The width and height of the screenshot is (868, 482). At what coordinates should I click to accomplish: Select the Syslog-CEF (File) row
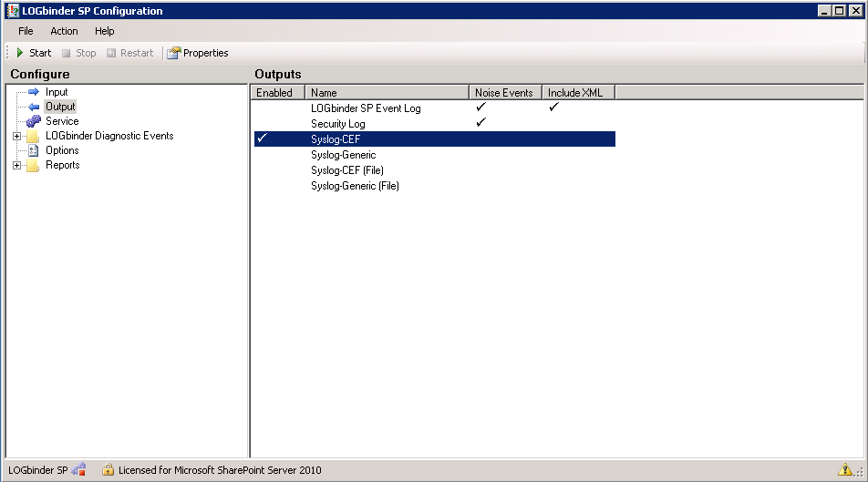pos(435,169)
